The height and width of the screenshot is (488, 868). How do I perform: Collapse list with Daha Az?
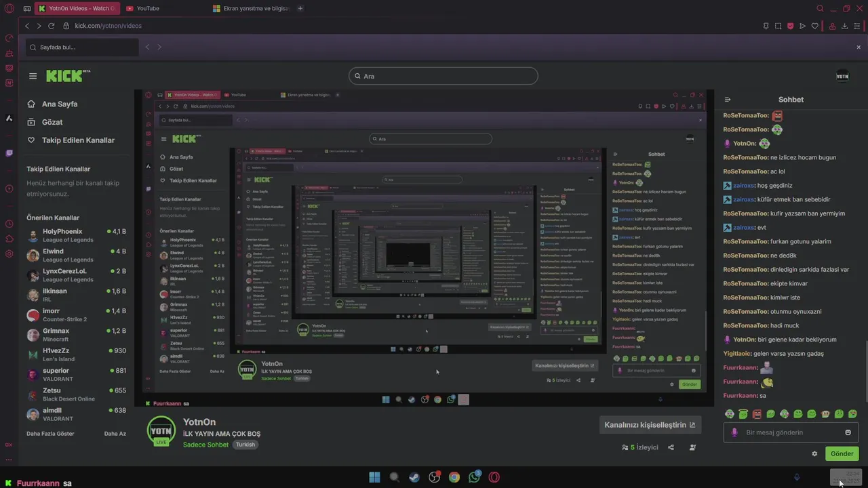[x=115, y=434]
